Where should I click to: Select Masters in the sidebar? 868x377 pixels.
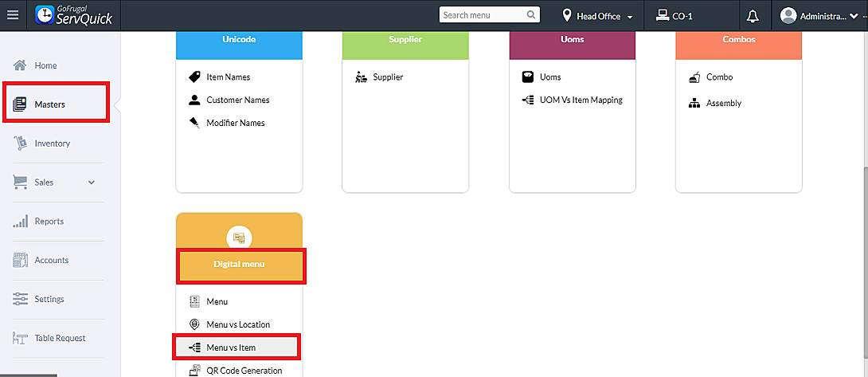(x=49, y=104)
